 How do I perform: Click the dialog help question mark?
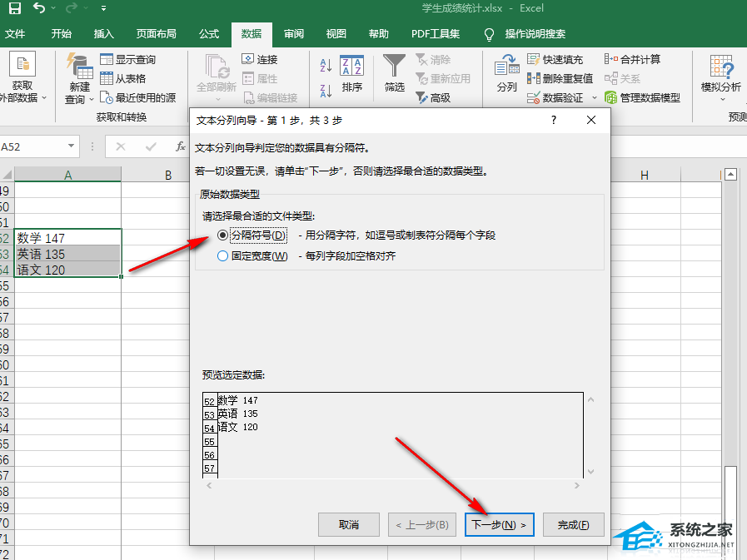(554, 120)
